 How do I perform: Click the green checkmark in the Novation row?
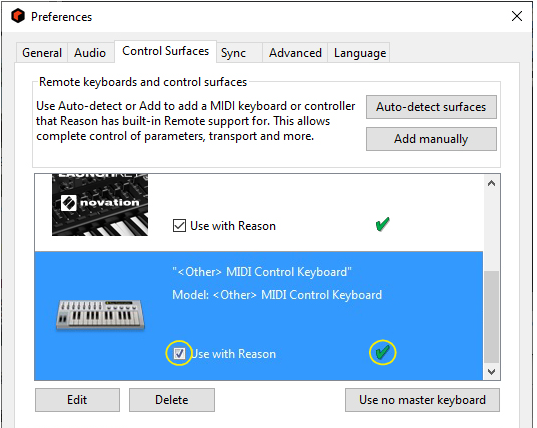coord(382,225)
